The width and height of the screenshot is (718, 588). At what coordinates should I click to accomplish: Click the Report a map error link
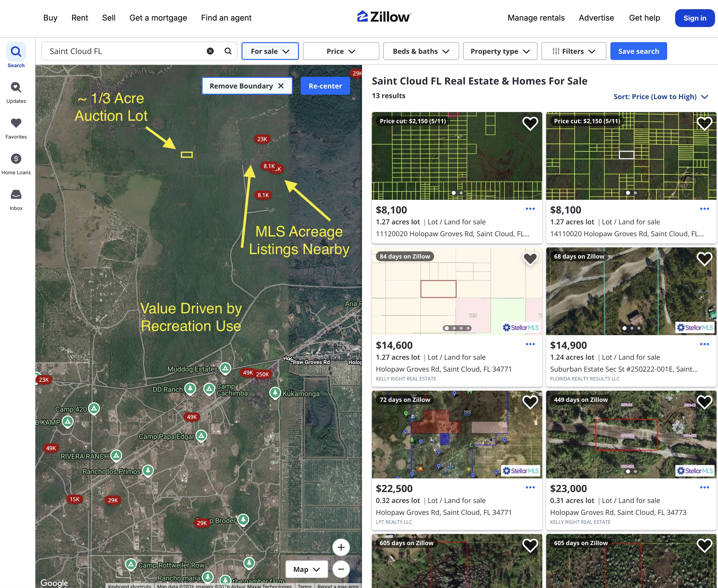[338, 586]
